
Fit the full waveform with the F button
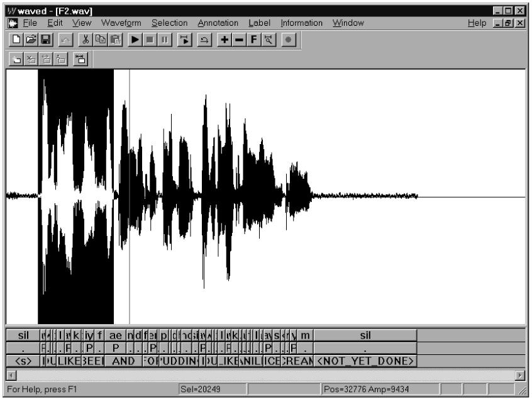coord(254,40)
